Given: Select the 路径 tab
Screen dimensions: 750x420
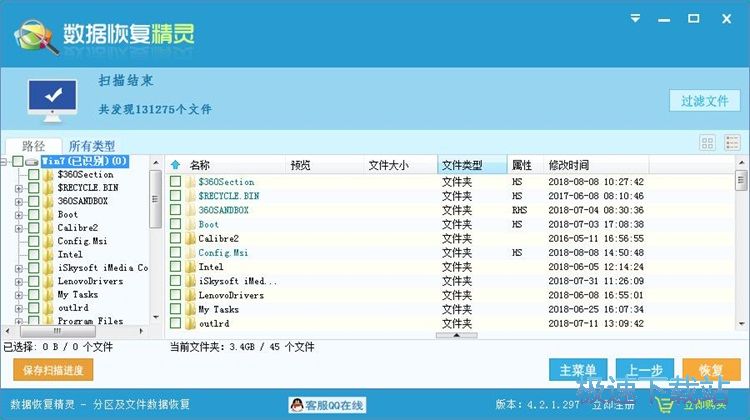Looking at the screenshot, I should (33, 146).
